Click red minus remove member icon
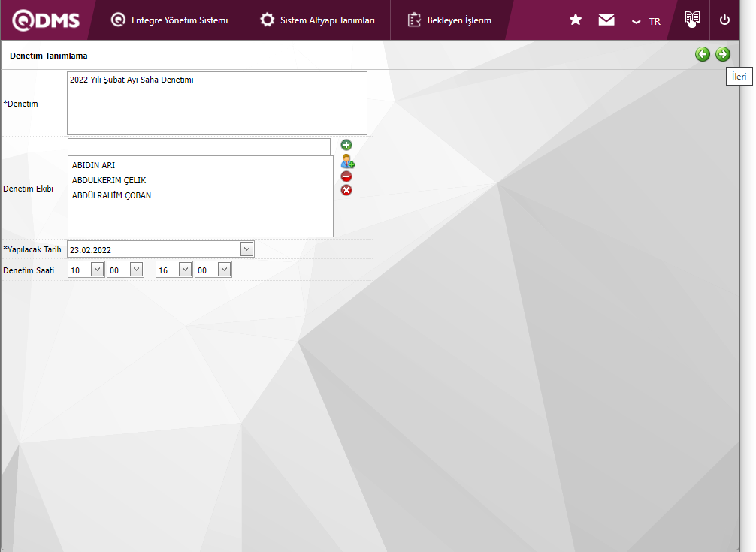Viewport: 756px width, 552px height. coord(346,176)
